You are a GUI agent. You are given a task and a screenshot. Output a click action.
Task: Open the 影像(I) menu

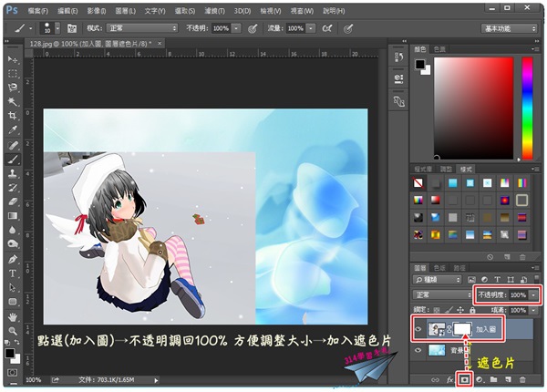(97, 11)
